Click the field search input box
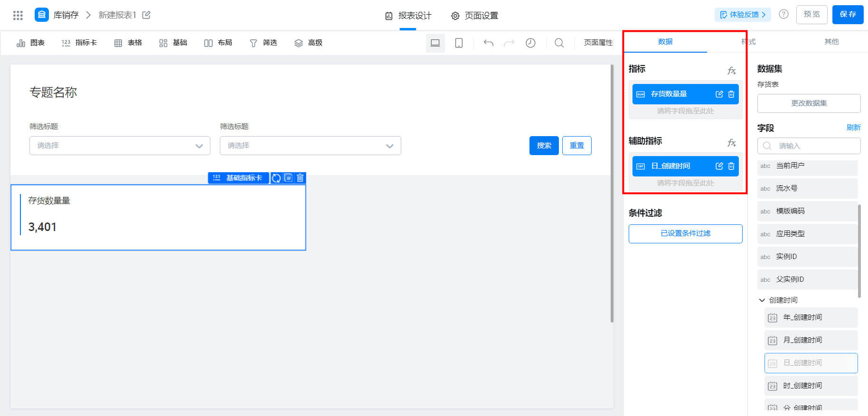Viewport: 868px width, 416px height. coord(809,146)
